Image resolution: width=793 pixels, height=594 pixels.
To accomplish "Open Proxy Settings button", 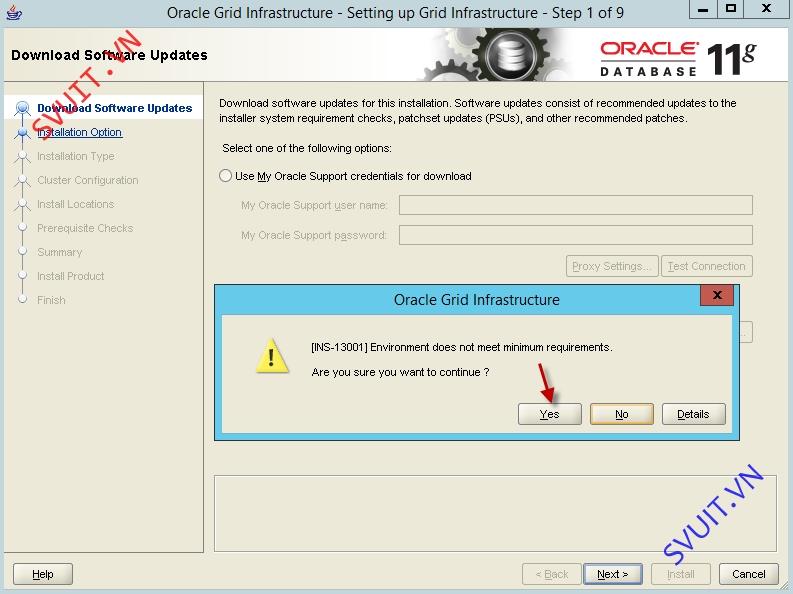I will coord(612,266).
